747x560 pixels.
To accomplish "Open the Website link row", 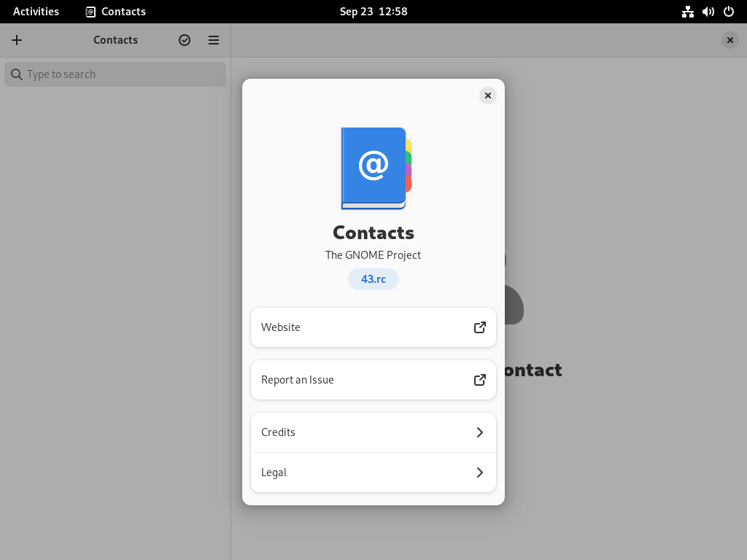I will coord(373,327).
